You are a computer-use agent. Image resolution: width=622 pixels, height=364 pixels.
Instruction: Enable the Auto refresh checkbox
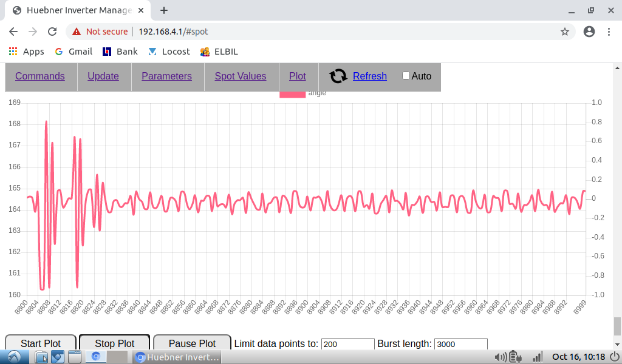[x=406, y=76]
